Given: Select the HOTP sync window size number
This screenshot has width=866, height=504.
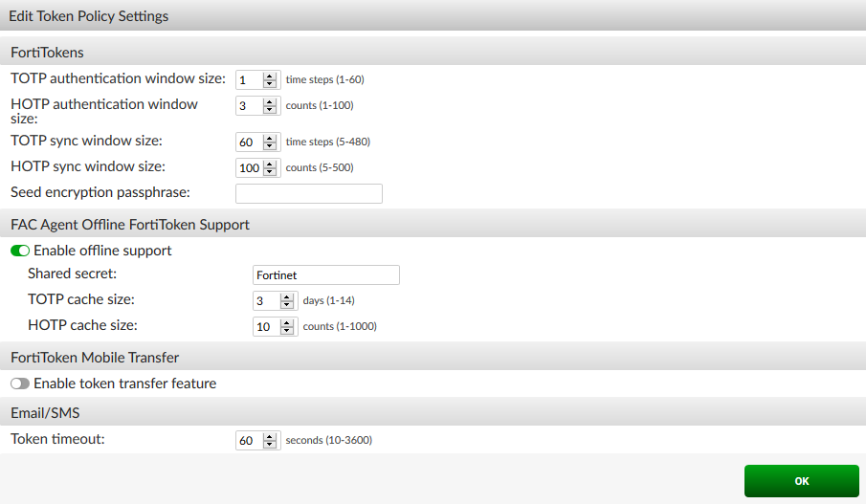Looking at the screenshot, I should pyautogui.click(x=249, y=168).
